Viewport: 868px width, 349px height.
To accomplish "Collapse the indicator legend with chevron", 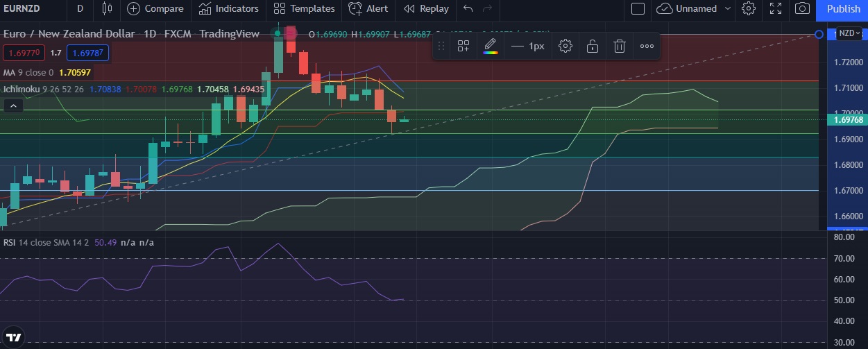I will pyautogui.click(x=12, y=106).
